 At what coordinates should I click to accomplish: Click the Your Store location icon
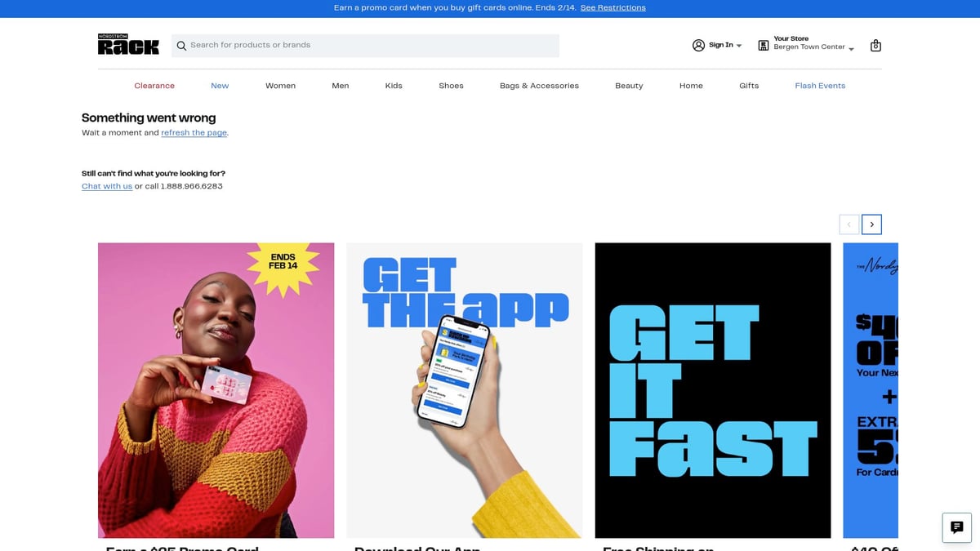(764, 46)
